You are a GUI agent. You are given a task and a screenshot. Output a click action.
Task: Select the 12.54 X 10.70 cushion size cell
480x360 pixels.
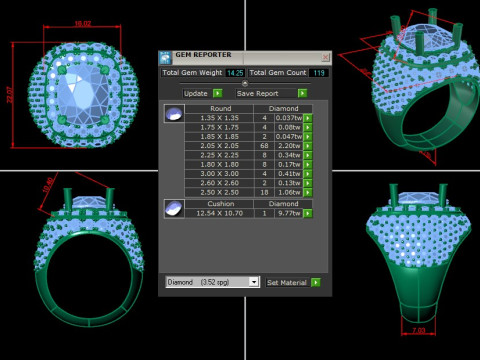219,213
